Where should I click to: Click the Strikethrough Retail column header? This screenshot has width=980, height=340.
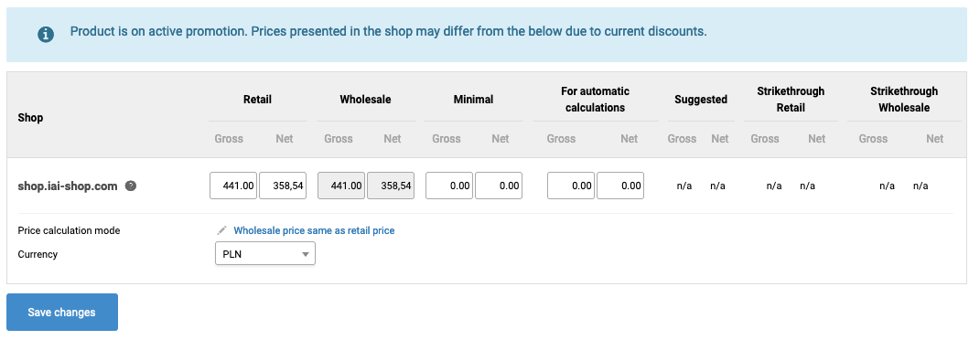coord(791,100)
